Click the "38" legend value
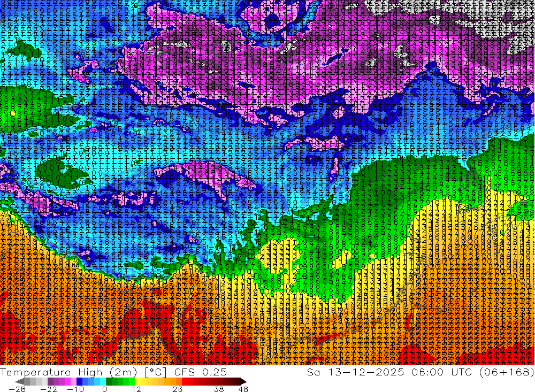The image size is (535, 392). pos(219,389)
